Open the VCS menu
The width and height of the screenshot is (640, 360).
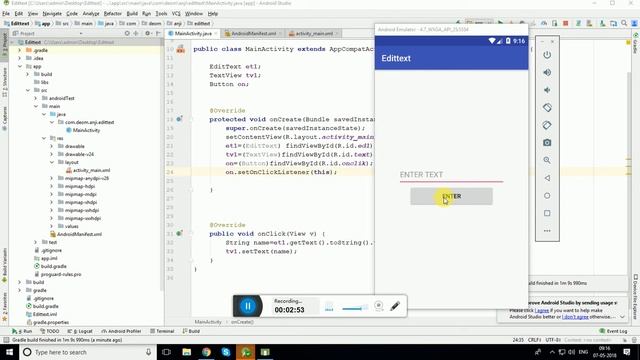176,13
